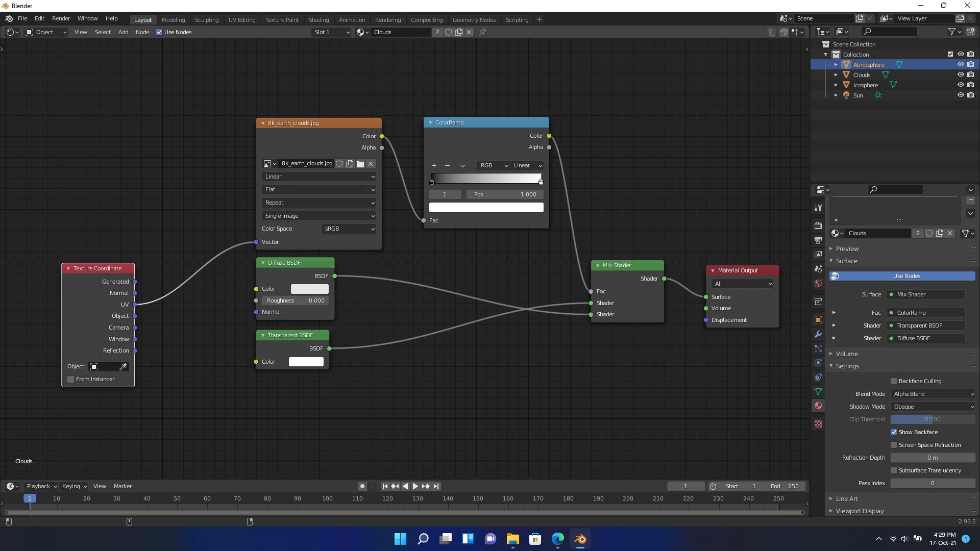Open the View Layer properties tab
This screenshot has width=980, height=551.
(818, 254)
